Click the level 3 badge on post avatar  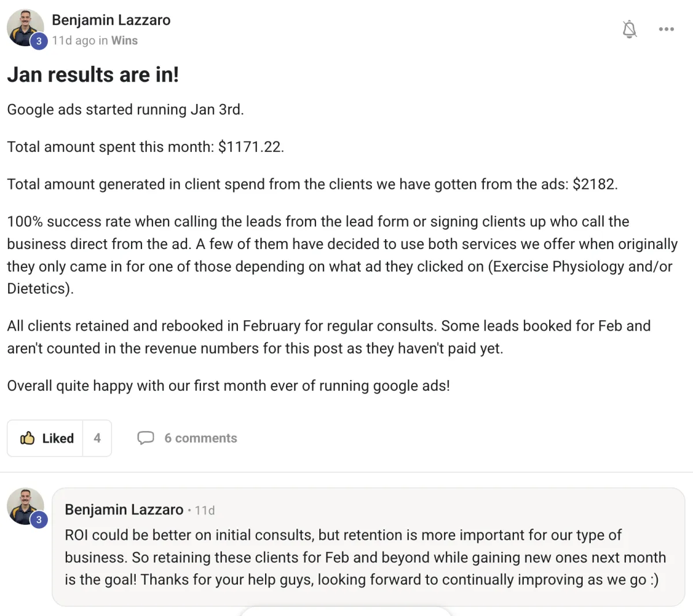click(39, 41)
